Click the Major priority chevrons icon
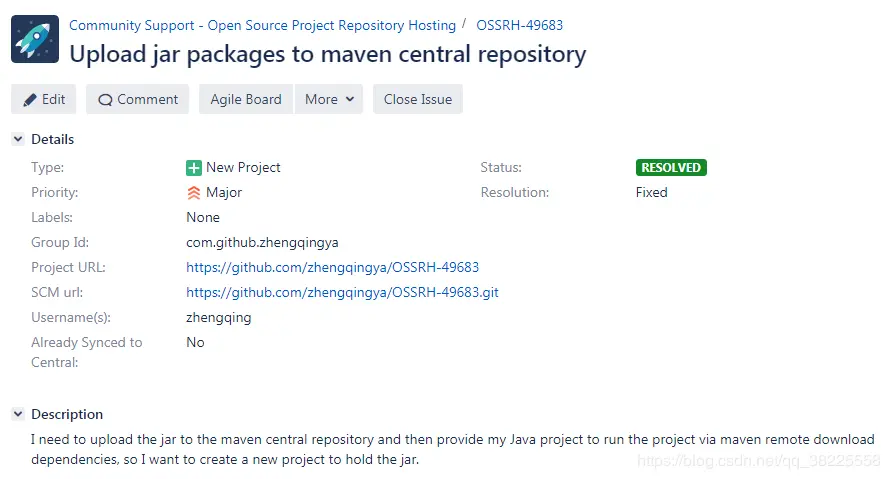 click(x=194, y=193)
